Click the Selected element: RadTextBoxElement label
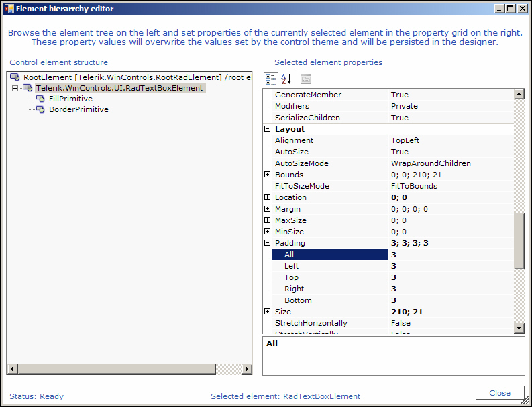The height and width of the screenshot is (407, 532). pos(285,396)
